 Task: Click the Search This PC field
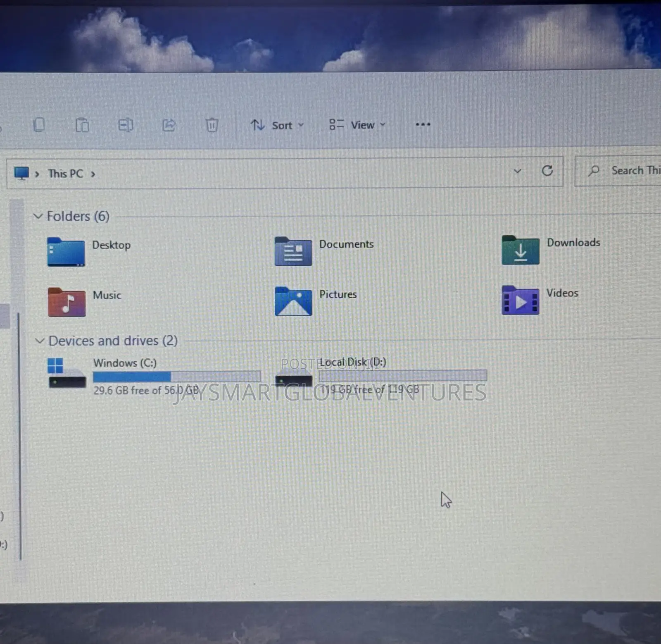(618, 171)
